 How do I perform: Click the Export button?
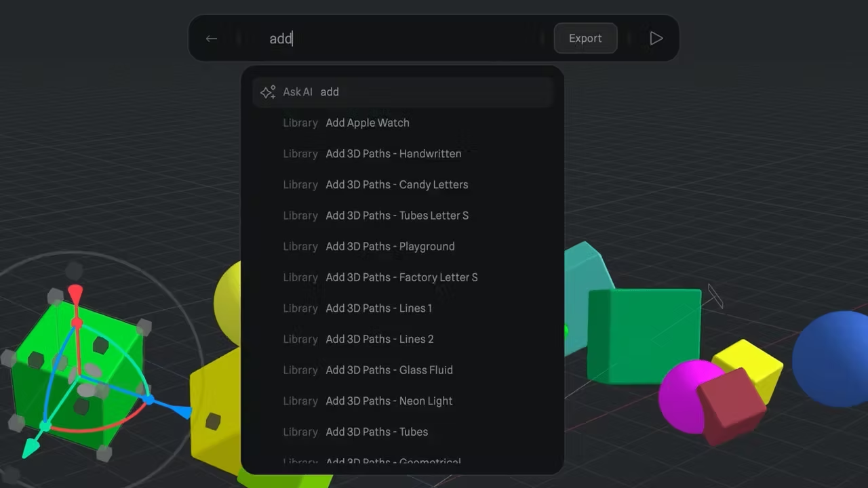point(585,39)
